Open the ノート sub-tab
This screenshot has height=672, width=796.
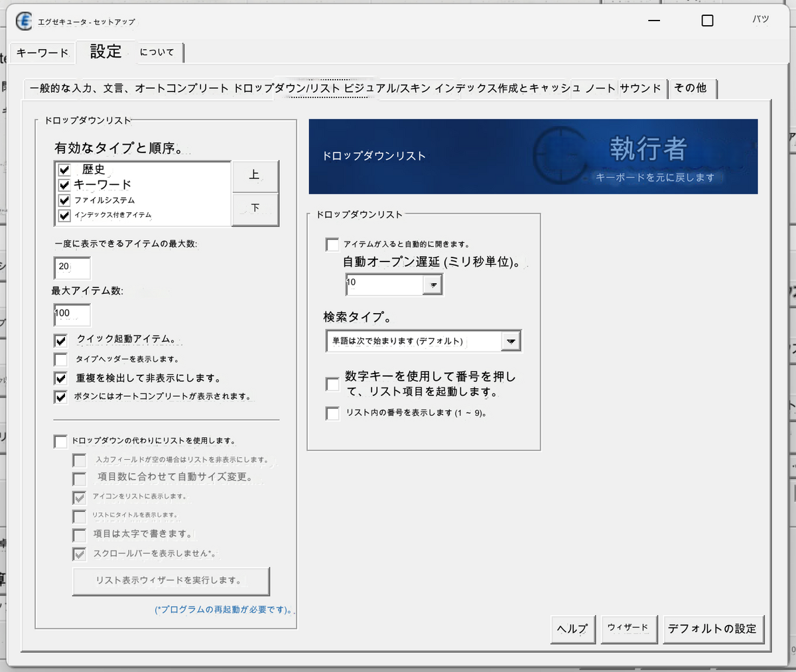[x=600, y=88]
